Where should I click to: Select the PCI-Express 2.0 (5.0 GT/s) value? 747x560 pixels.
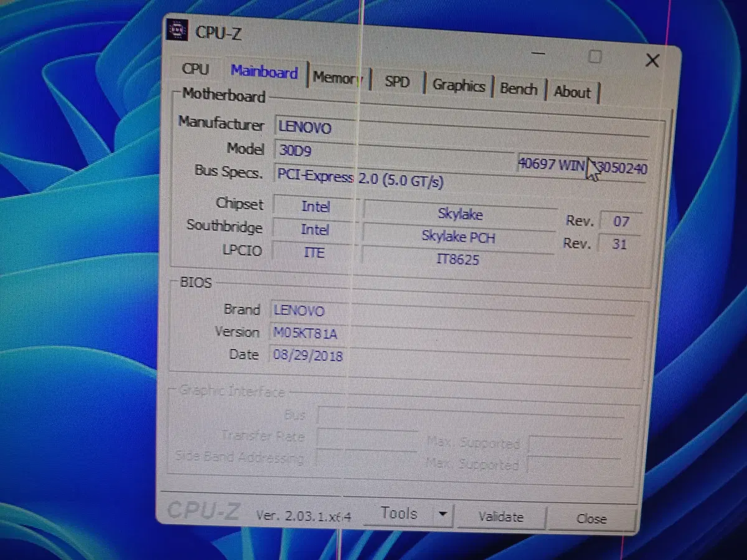pos(361,177)
